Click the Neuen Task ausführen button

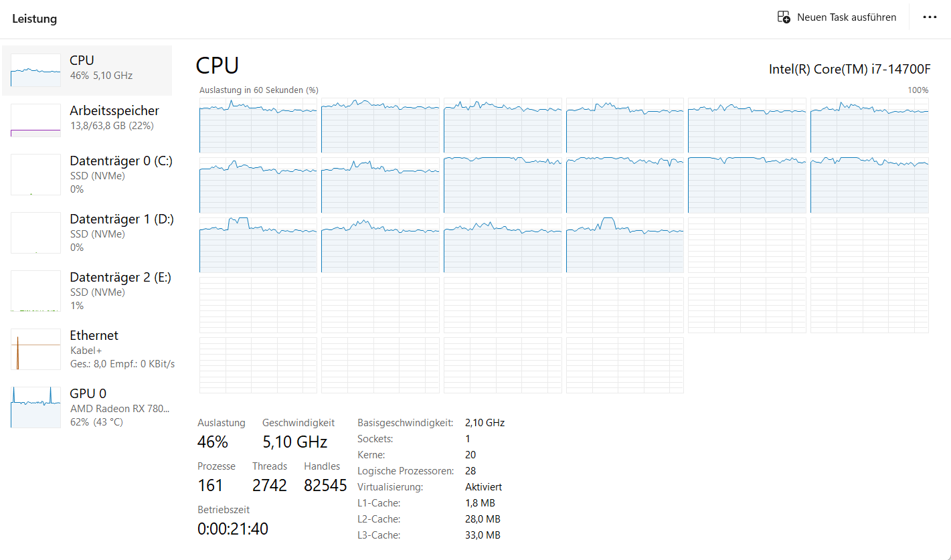(837, 17)
